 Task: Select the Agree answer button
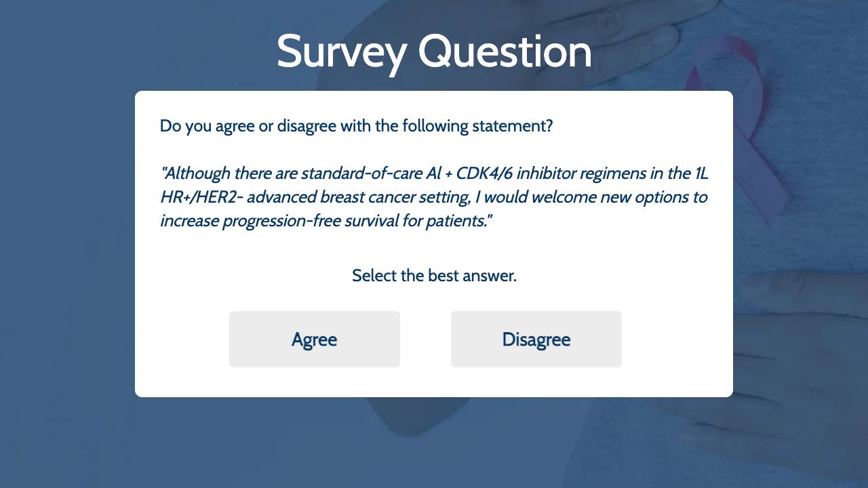[x=315, y=339]
